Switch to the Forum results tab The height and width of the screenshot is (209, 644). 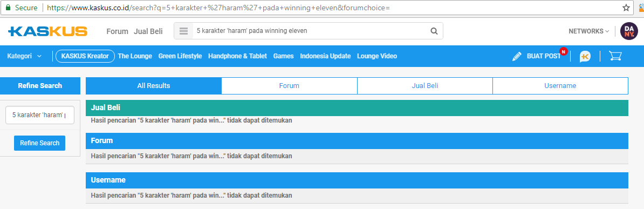click(x=289, y=85)
